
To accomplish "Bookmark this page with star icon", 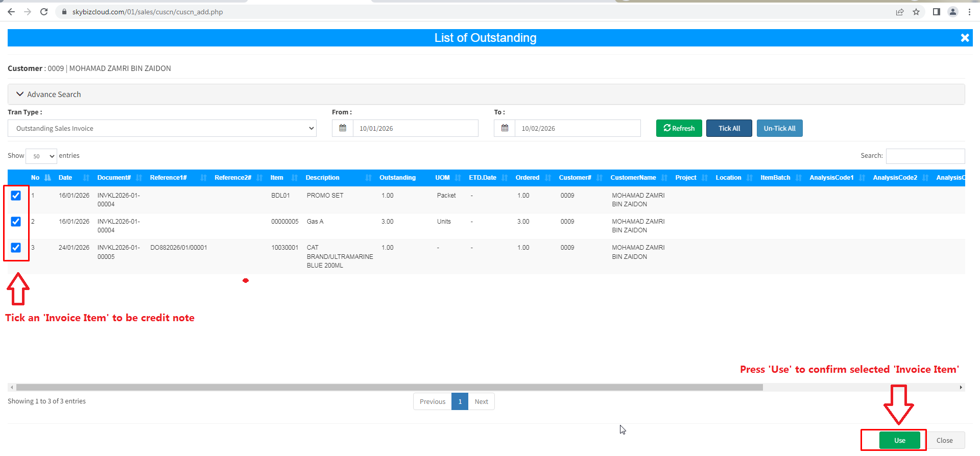I will [x=916, y=12].
